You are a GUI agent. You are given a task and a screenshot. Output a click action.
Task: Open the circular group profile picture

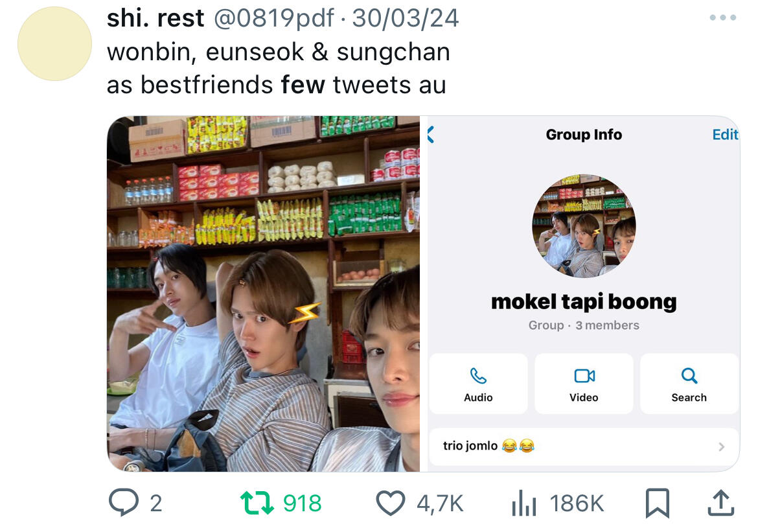pos(584,226)
